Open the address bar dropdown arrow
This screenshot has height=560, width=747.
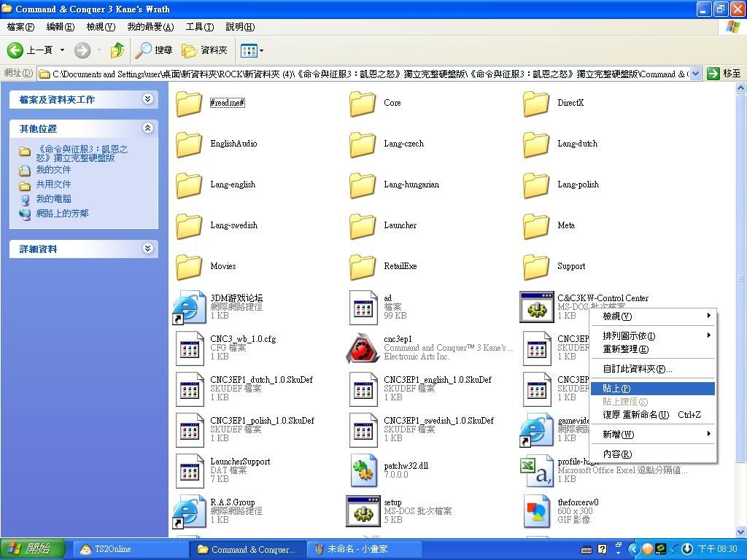[x=694, y=74]
